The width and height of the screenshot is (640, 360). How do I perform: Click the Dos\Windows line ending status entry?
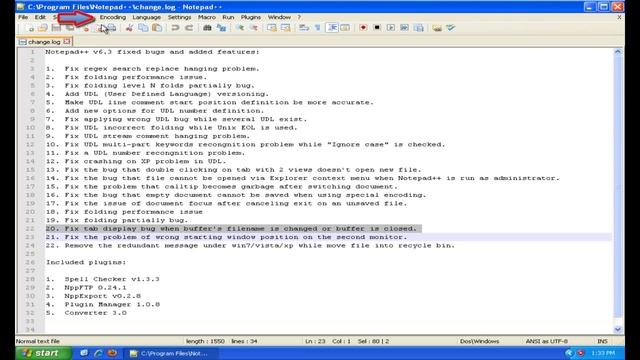[479, 341]
